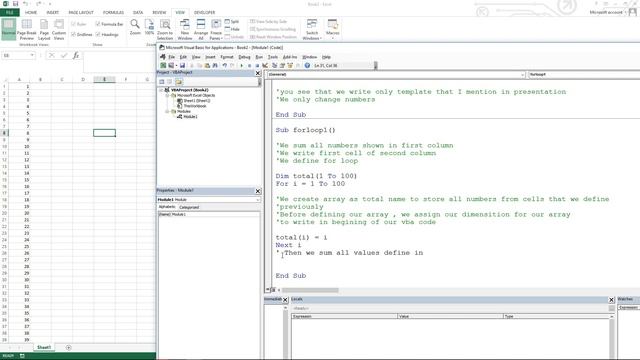Click the (Name) Module1 property row
The height and width of the screenshot is (360, 640).
tap(209, 214)
